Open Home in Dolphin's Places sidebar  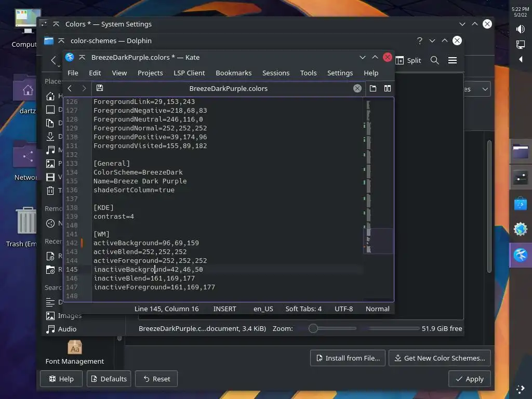click(50, 96)
